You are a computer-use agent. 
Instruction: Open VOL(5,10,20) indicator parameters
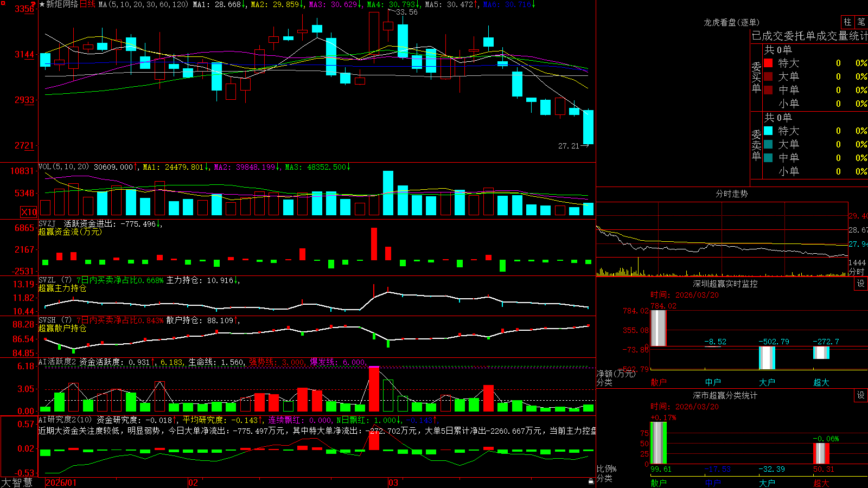63,167
